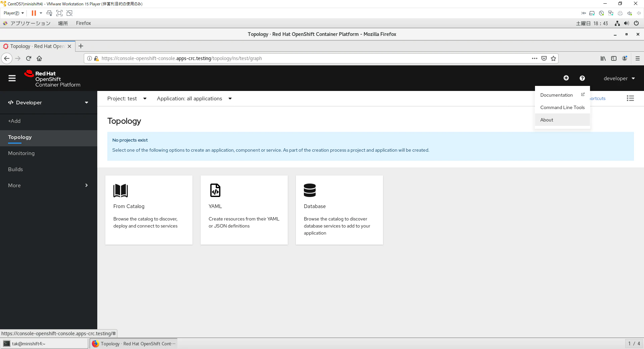Open the Firefox app menu in top bar
This screenshot has height=349, width=644.
[x=83, y=23]
